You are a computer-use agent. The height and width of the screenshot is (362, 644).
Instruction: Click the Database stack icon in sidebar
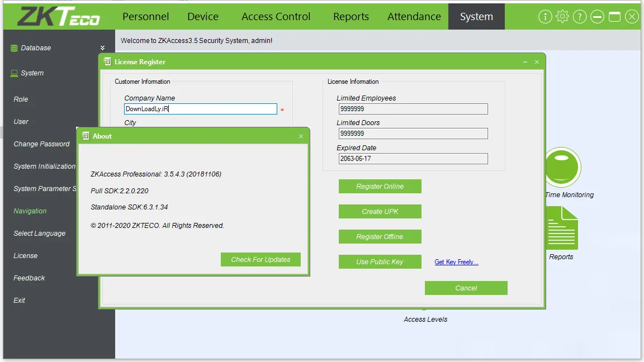[14, 48]
